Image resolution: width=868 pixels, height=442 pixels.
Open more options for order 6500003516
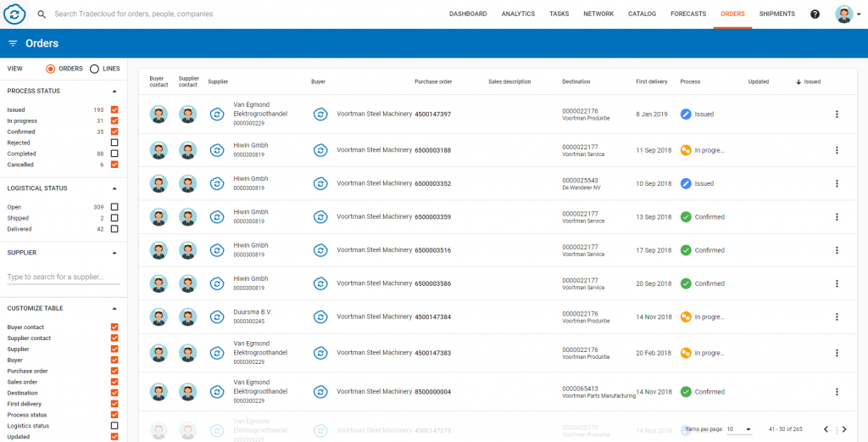pos(837,249)
